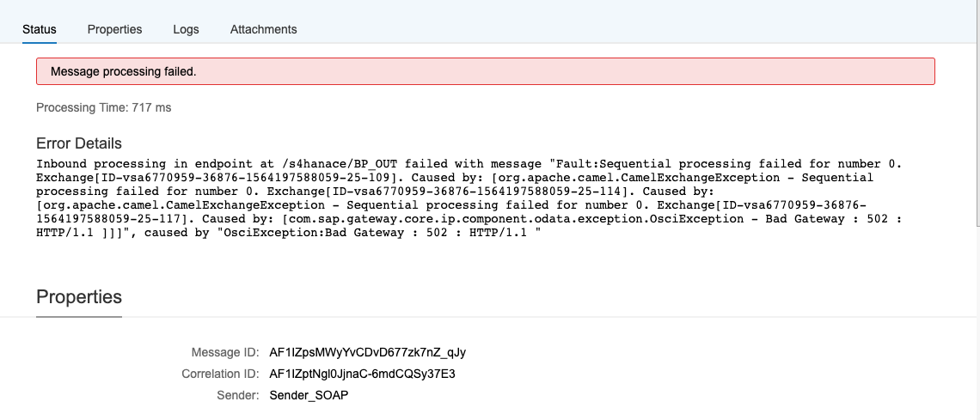
Task: Switch to the Status tab
Action: point(40,29)
